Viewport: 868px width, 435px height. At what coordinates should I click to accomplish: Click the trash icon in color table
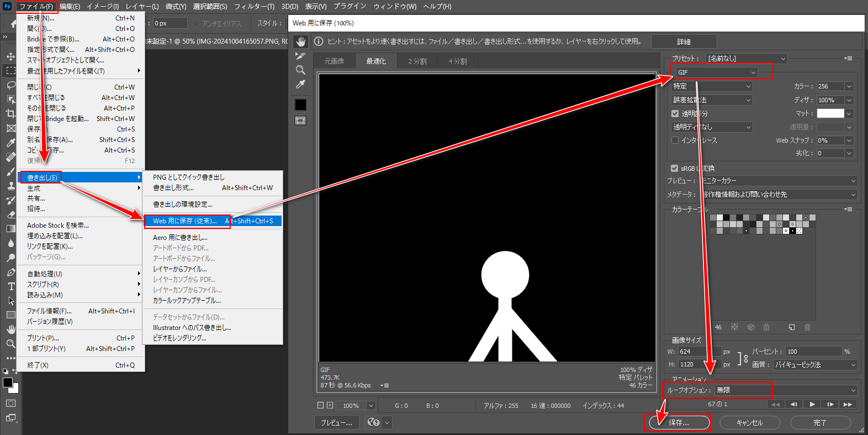click(807, 327)
